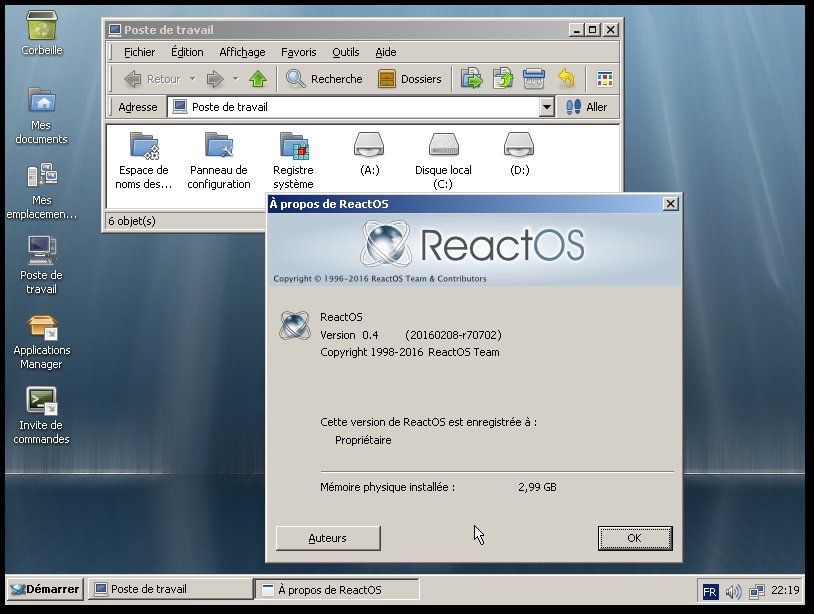Go up one level with green arrow

tap(258, 79)
